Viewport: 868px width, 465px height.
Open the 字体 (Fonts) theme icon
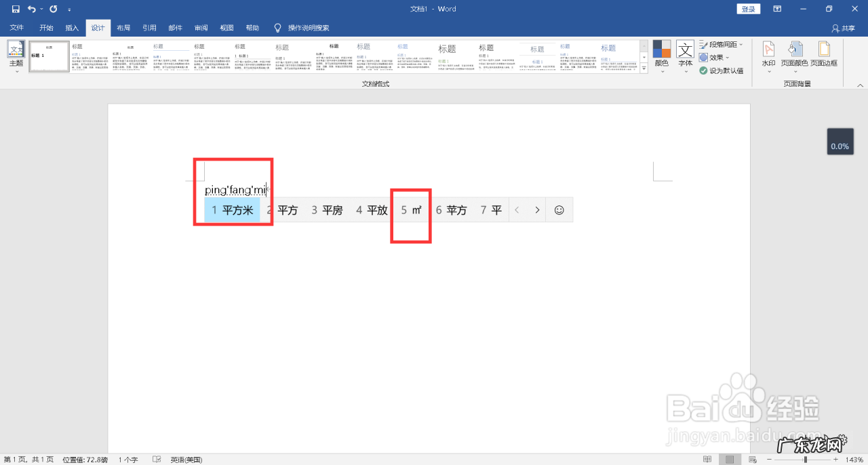pos(686,53)
